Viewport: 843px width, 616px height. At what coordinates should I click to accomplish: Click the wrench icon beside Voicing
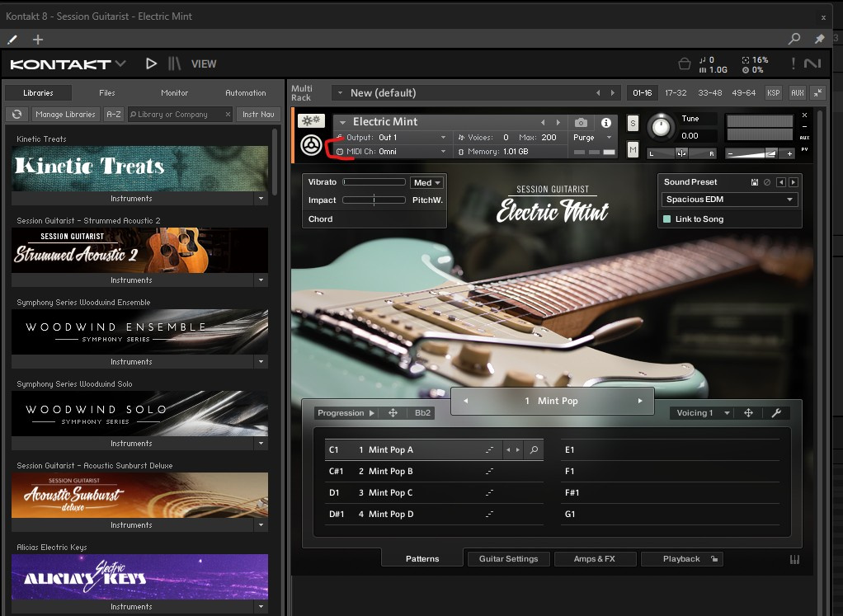(776, 413)
